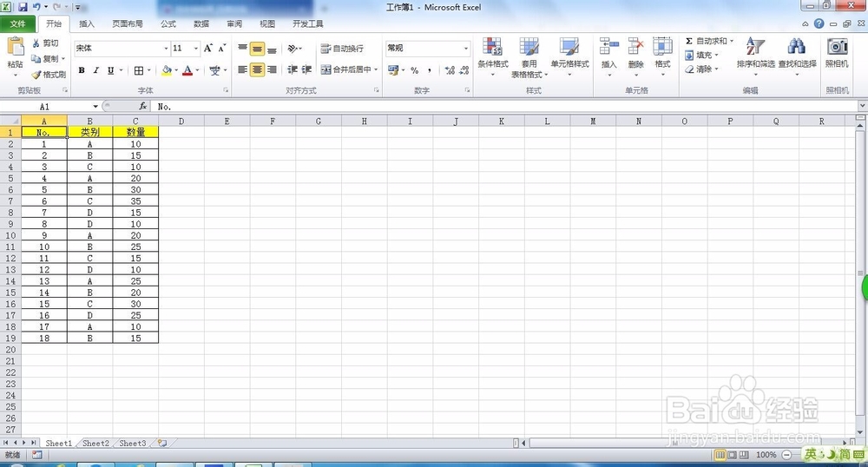Toggle underline formatting
The width and height of the screenshot is (868, 467).
pyautogui.click(x=111, y=70)
